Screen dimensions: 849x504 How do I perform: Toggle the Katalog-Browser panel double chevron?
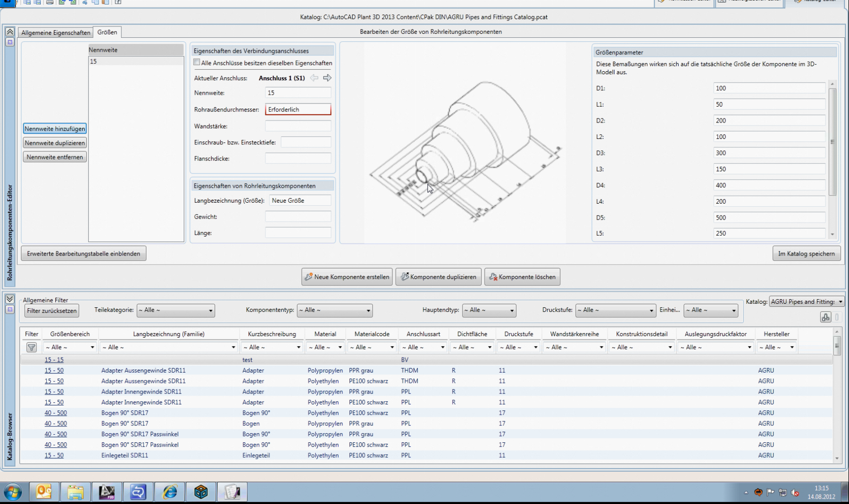[x=9, y=299]
